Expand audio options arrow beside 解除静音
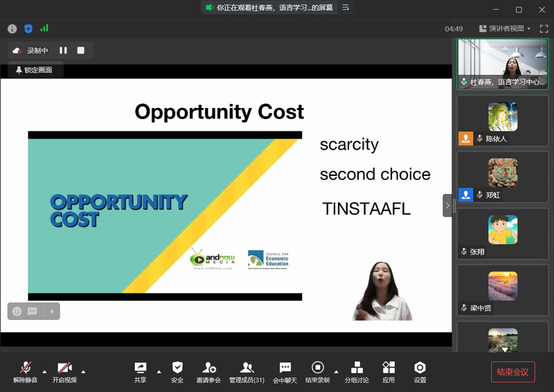 (45, 371)
